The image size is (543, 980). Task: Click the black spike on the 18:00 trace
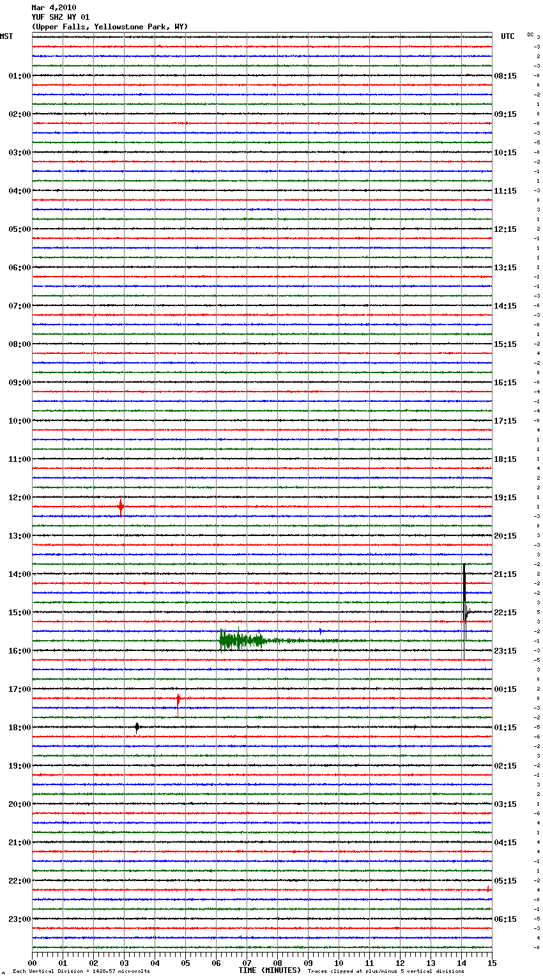tap(137, 727)
